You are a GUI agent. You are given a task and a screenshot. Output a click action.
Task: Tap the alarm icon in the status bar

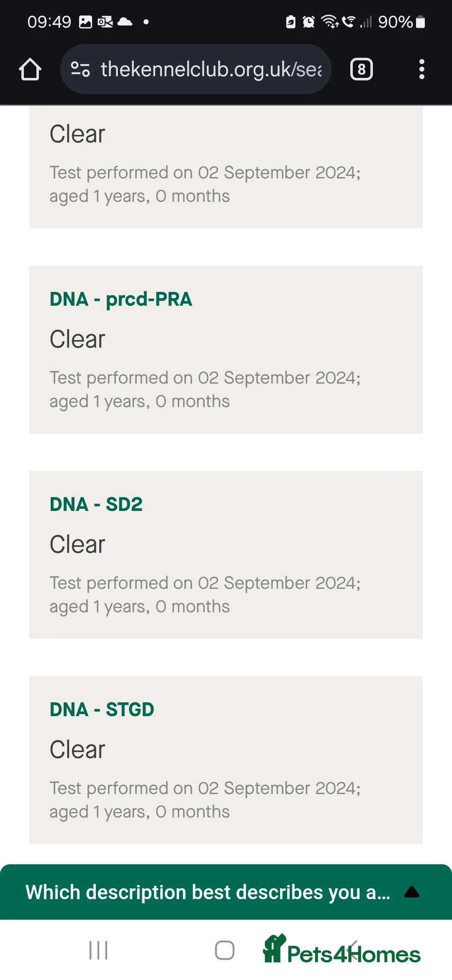click(x=308, y=22)
